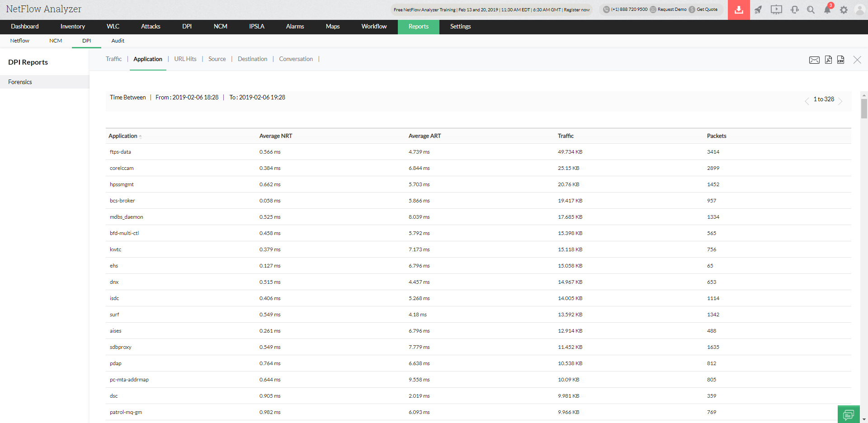Viewport: 868px width, 423px height.
Task: Export the report as CSV
Action: pyautogui.click(x=840, y=60)
